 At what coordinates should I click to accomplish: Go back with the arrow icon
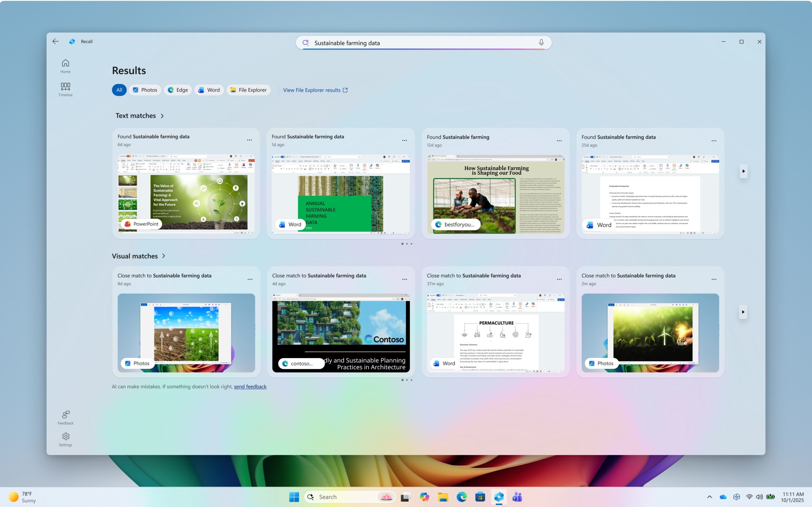[56, 41]
